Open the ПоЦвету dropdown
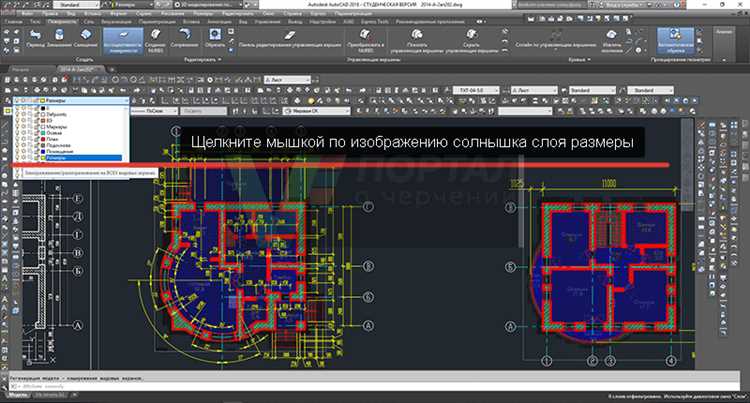 click(x=204, y=110)
